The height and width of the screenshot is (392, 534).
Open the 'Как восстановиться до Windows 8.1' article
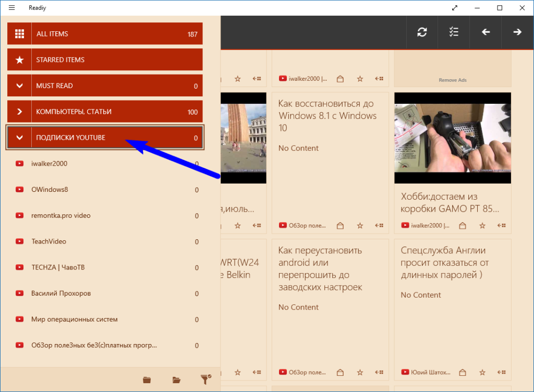(x=327, y=116)
